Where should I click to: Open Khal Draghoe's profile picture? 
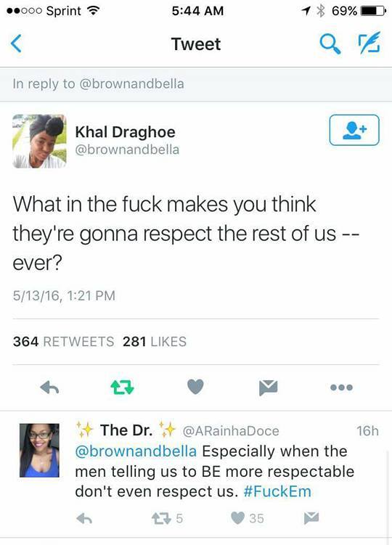39,141
